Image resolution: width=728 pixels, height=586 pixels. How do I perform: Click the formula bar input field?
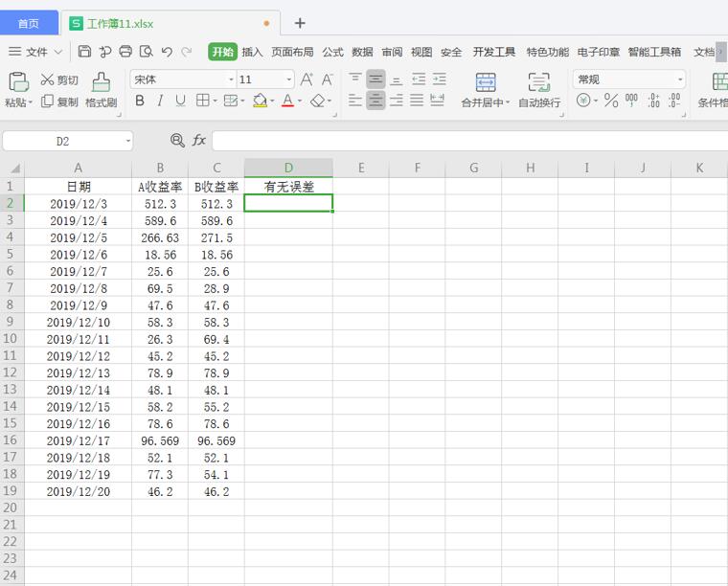(x=470, y=141)
